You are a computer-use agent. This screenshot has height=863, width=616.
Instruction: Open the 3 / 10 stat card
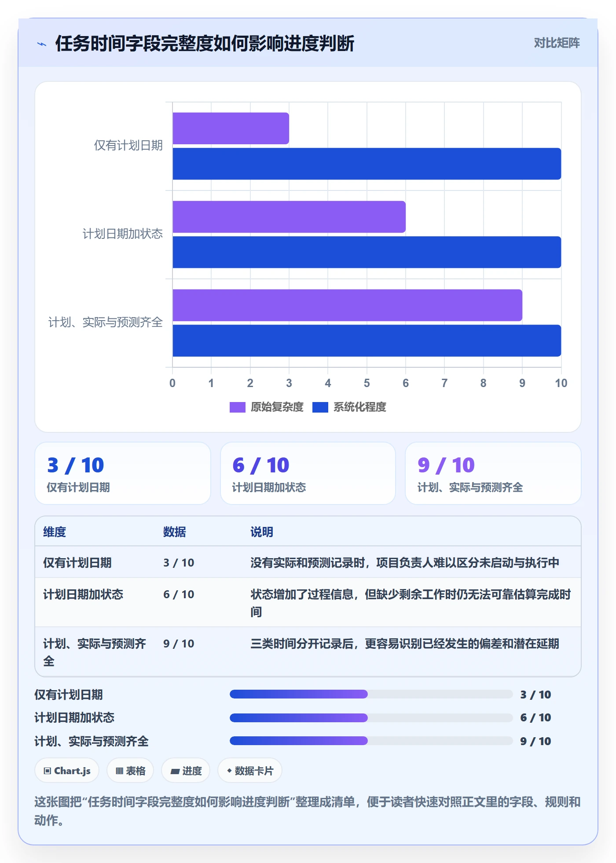(123, 473)
